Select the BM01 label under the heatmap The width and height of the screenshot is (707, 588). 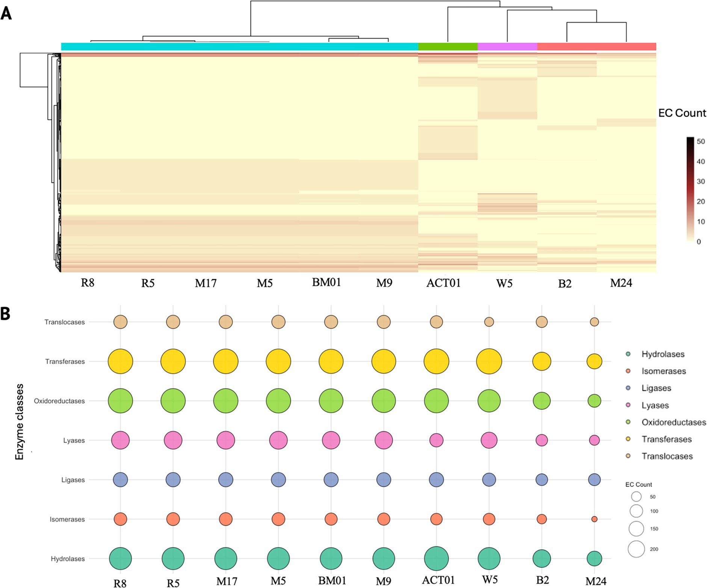coord(326,282)
